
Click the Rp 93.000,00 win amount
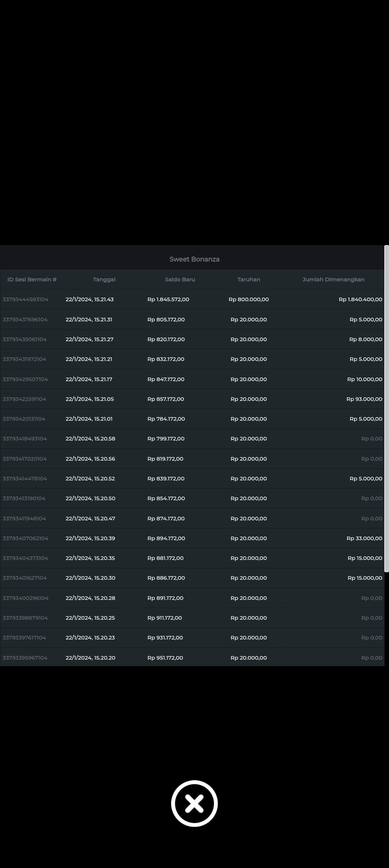(364, 399)
